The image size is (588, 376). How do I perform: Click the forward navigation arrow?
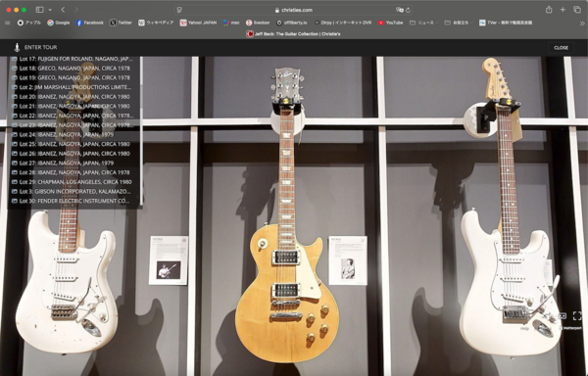76,10
